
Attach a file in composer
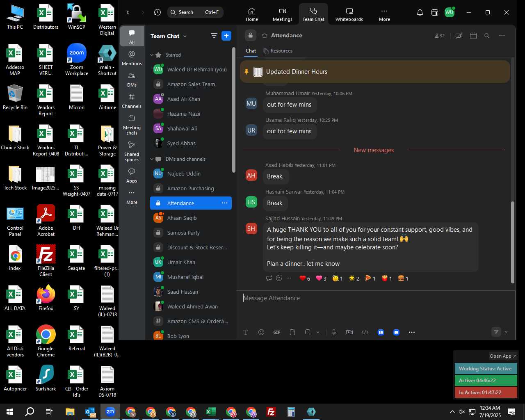292,332
